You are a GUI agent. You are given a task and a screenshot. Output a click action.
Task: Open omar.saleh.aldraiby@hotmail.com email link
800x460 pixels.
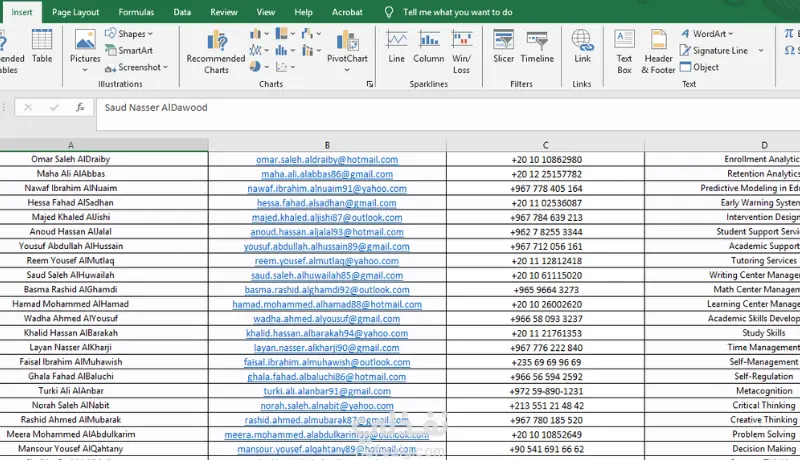[327, 160]
